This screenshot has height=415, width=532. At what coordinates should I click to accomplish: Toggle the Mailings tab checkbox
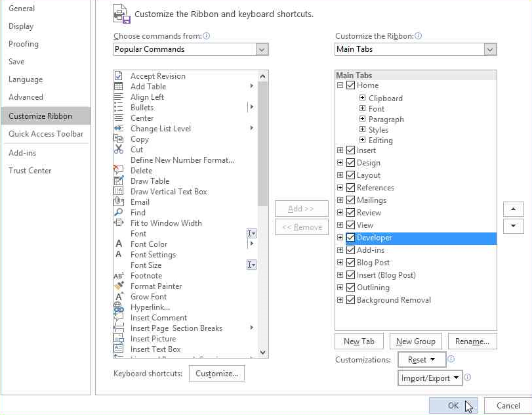click(x=351, y=200)
